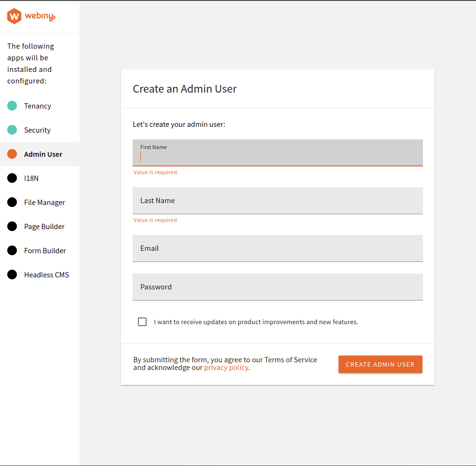The image size is (476, 466).
Task: Select the Security step indicator circle
Action: pos(12,130)
